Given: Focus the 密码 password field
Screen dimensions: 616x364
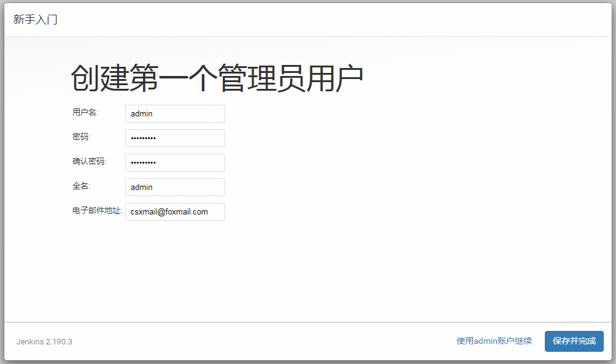Looking at the screenshot, I should (175, 138).
